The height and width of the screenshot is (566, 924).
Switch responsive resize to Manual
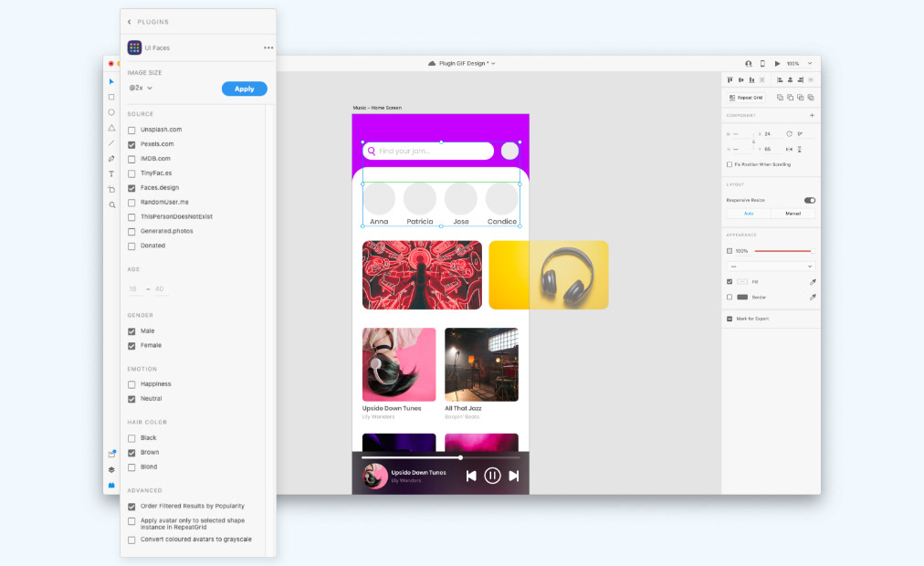click(793, 214)
